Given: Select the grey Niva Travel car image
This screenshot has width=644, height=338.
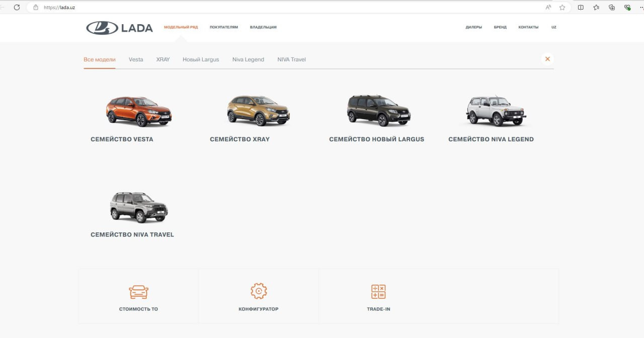Looking at the screenshot, I should coord(139,207).
